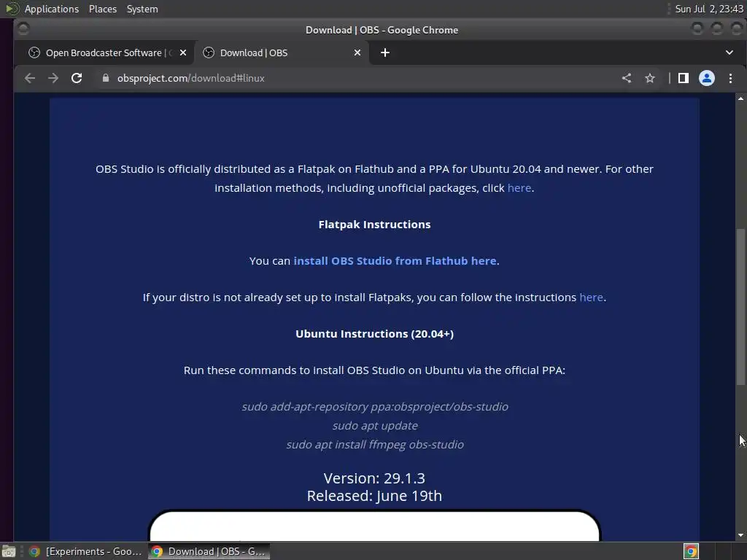Open the window menu button in title bar
The image size is (747, 560).
coord(23,29)
